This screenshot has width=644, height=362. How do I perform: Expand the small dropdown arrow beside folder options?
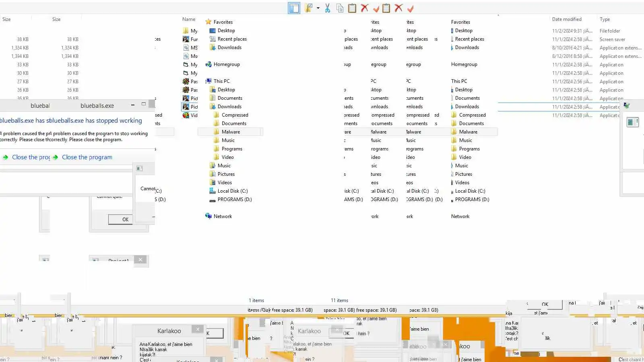tap(318, 8)
